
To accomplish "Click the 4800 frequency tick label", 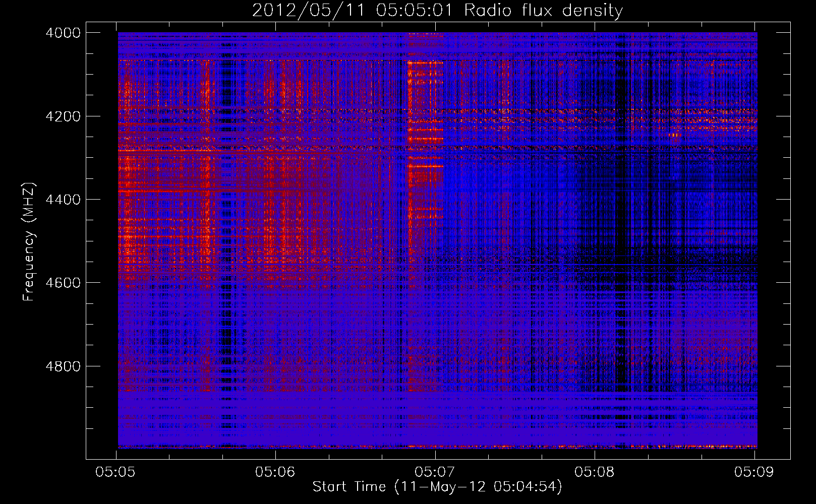I will (x=63, y=366).
